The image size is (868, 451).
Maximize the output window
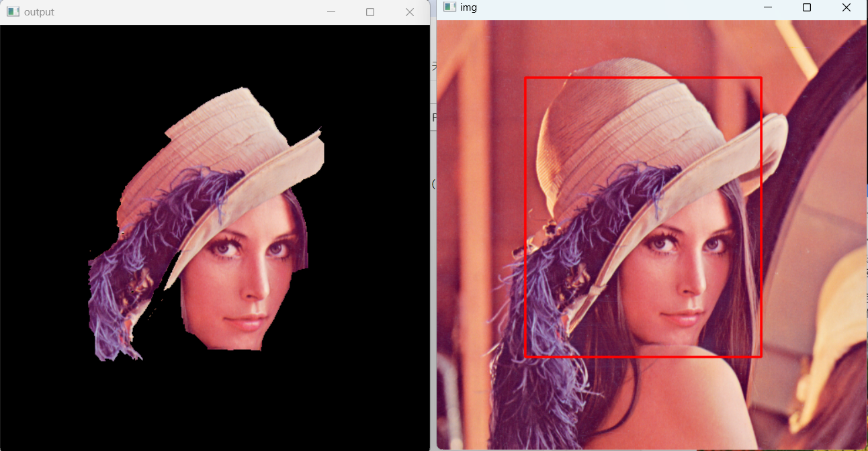(x=370, y=12)
